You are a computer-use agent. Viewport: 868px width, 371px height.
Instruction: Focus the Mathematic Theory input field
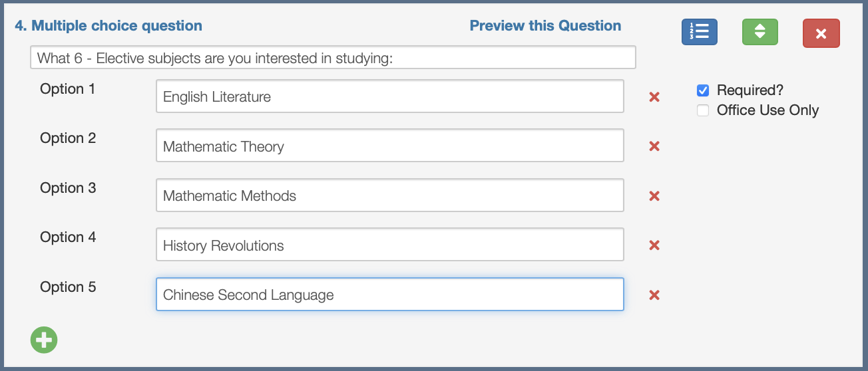click(390, 146)
